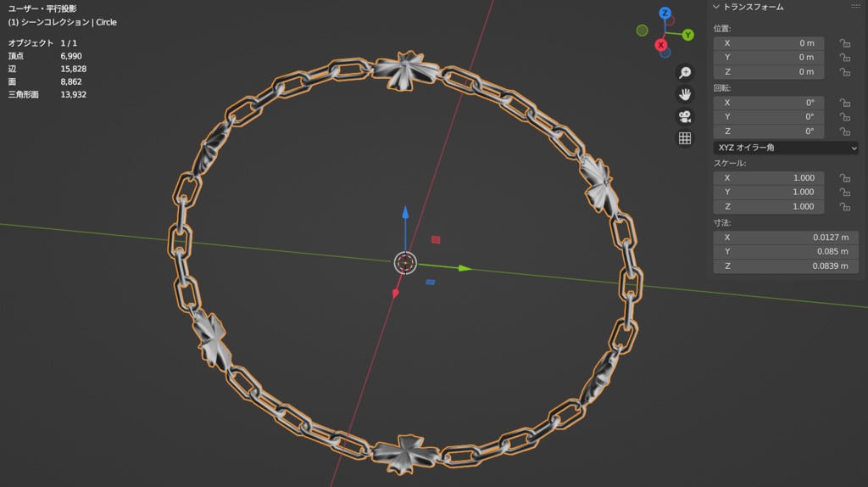Click the scale Y field 1.000
The width and height of the screenshot is (868, 487).
tap(768, 193)
